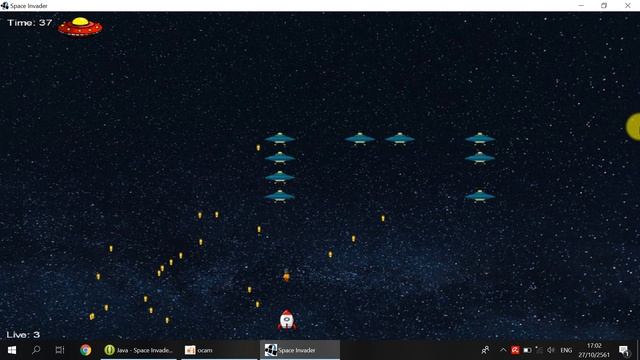This screenshot has width=640, height=360.
Task: Check the battery status tray icon
Action: click(527, 350)
